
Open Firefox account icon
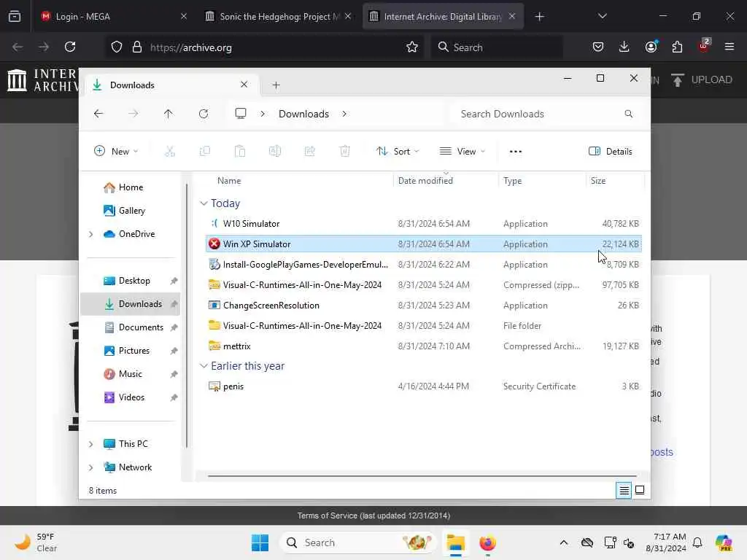coord(651,47)
